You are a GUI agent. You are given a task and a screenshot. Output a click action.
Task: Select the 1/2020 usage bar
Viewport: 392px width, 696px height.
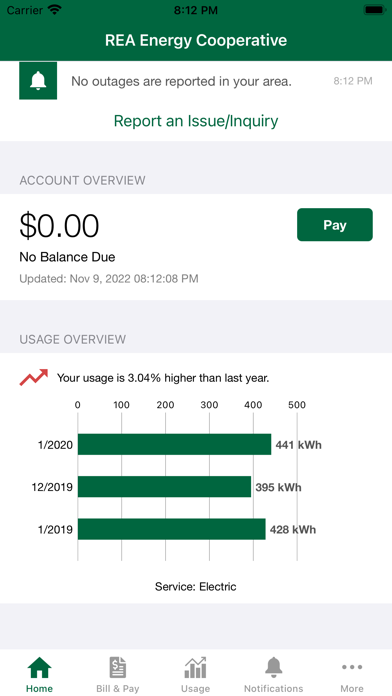[x=174, y=444]
